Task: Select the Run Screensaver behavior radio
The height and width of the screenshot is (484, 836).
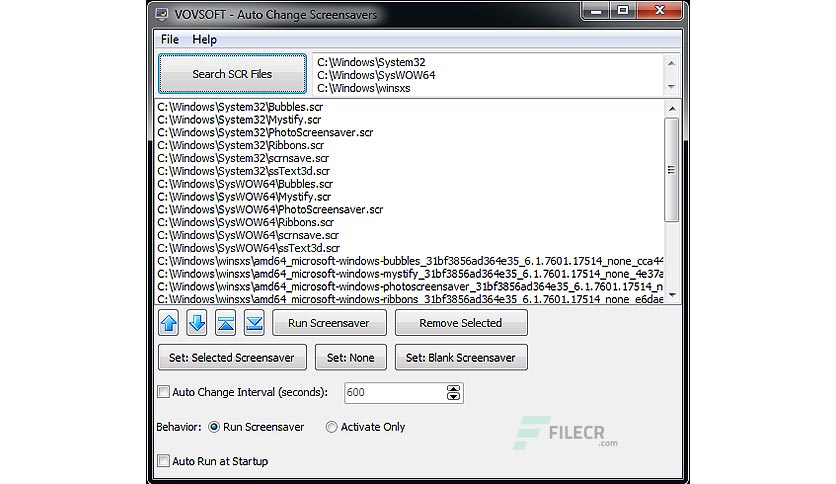Action: [x=214, y=427]
